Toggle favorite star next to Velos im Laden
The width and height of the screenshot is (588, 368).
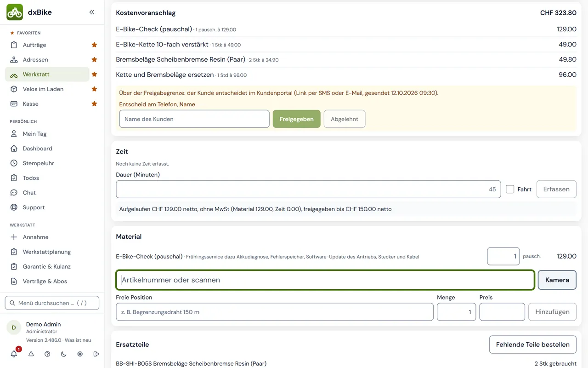94,89
